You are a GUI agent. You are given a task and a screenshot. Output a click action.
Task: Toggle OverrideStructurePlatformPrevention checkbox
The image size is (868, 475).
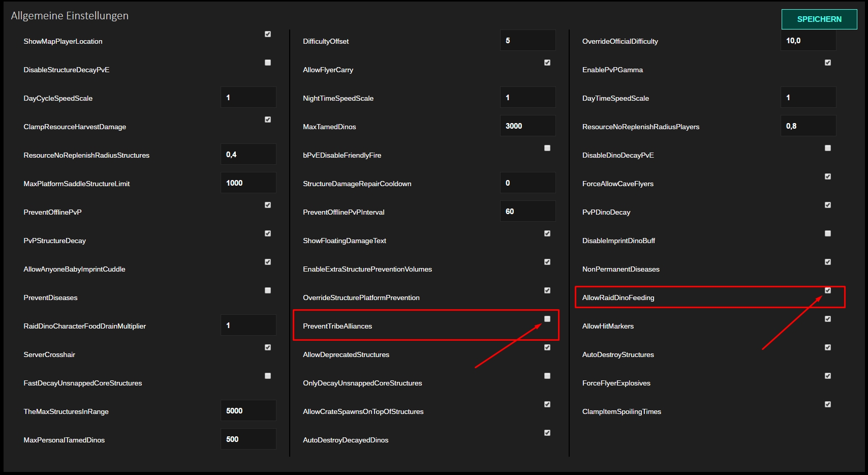547,290
